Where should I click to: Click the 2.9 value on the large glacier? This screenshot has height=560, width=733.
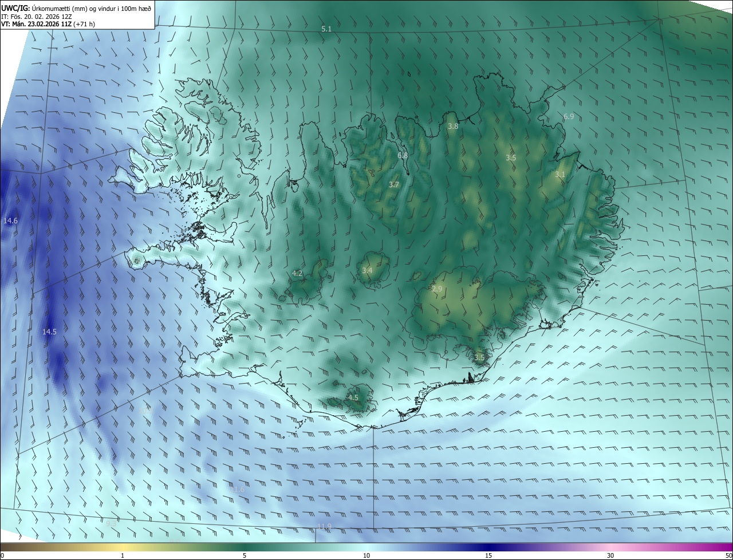click(x=437, y=289)
